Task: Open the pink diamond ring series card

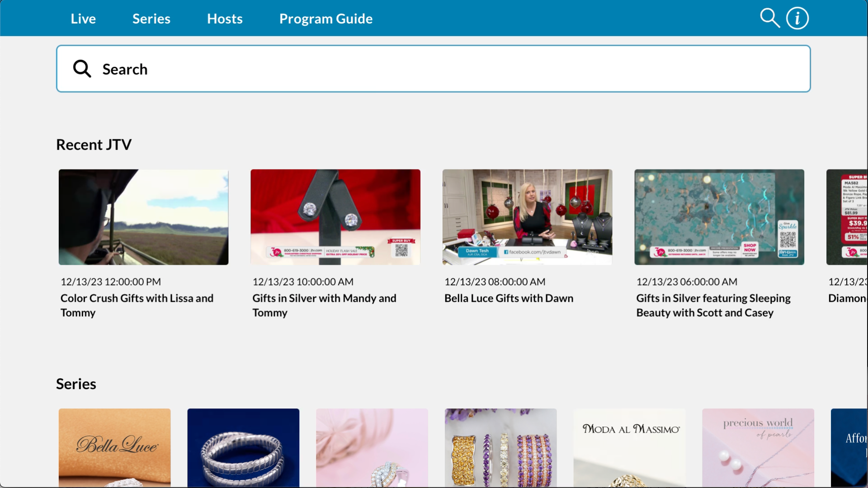Action: tap(372, 448)
